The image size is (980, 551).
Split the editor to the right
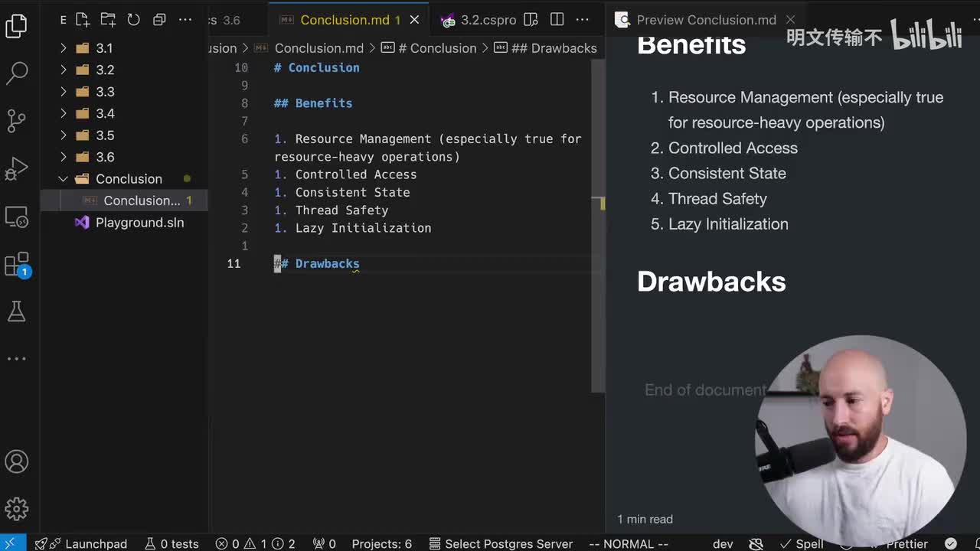(557, 20)
